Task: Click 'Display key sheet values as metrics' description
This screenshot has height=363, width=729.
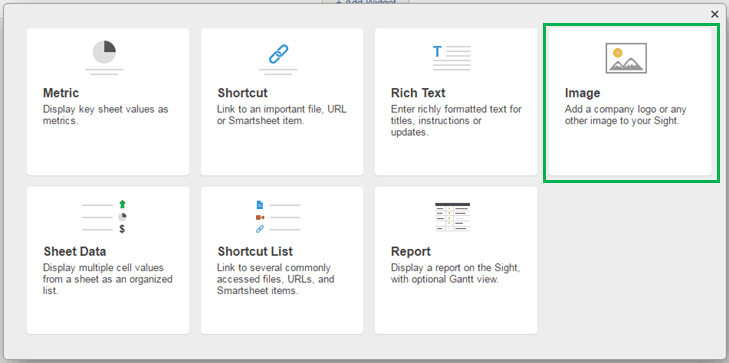Action: coord(106,115)
